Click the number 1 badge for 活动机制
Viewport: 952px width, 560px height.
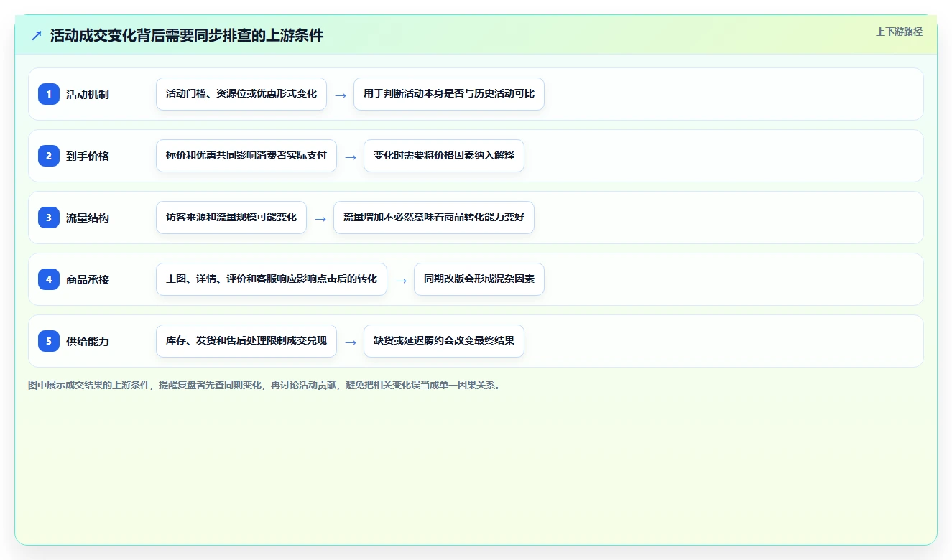tap(49, 94)
